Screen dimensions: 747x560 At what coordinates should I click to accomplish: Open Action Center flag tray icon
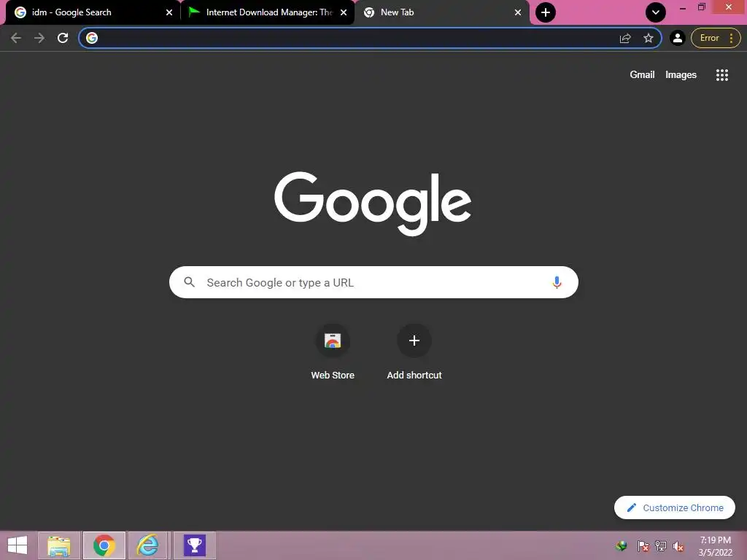coord(643,545)
